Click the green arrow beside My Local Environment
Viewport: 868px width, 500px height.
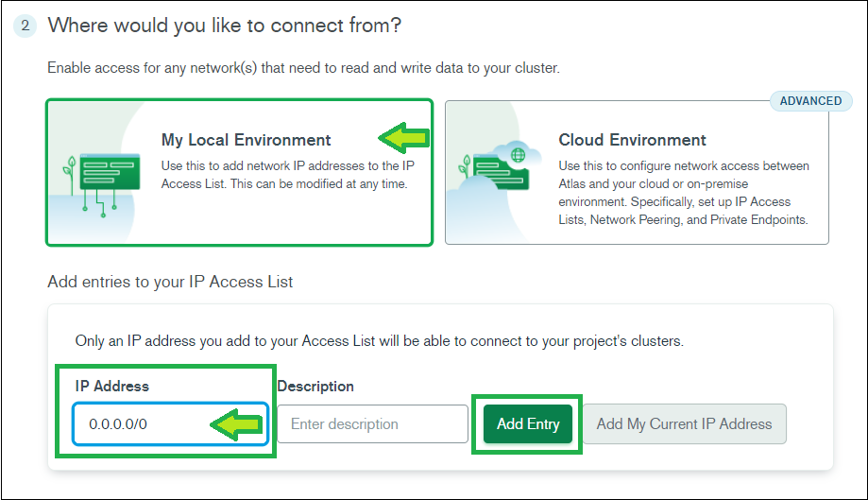[x=404, y=138]
